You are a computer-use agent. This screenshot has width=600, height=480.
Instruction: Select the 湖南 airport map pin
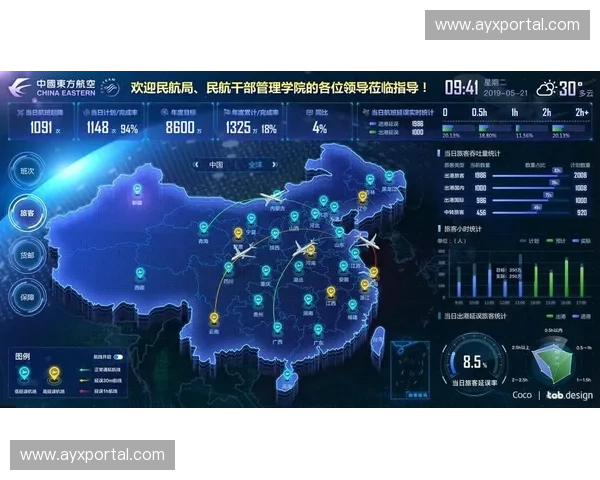(308, 300)
